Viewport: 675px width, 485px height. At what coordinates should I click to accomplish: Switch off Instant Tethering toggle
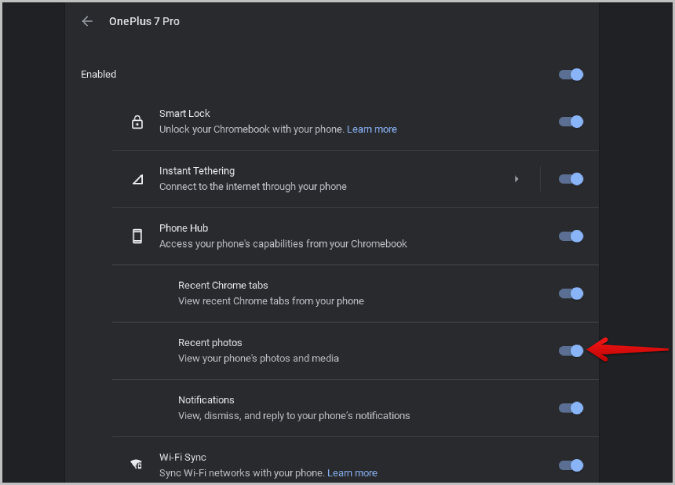571,179
